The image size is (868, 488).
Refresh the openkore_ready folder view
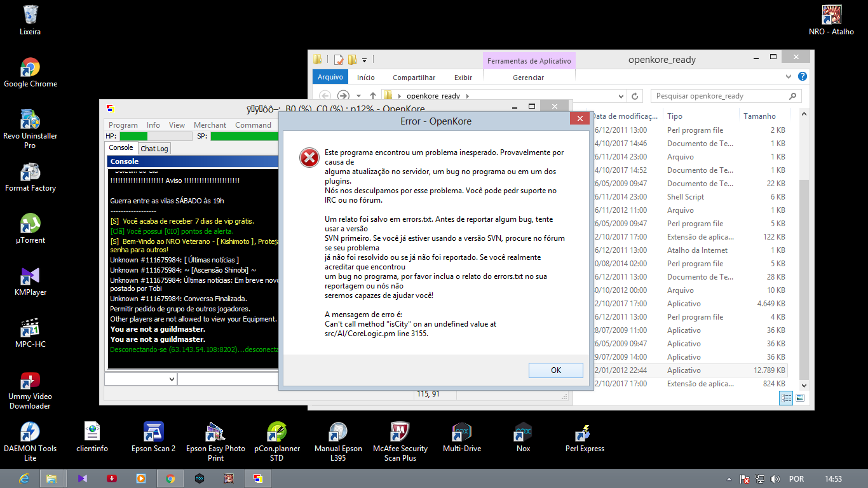[634, 96]
